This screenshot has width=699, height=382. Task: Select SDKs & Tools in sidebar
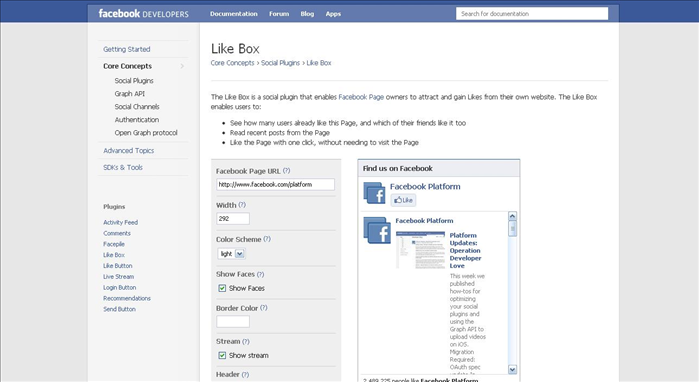tap(123, 168)
